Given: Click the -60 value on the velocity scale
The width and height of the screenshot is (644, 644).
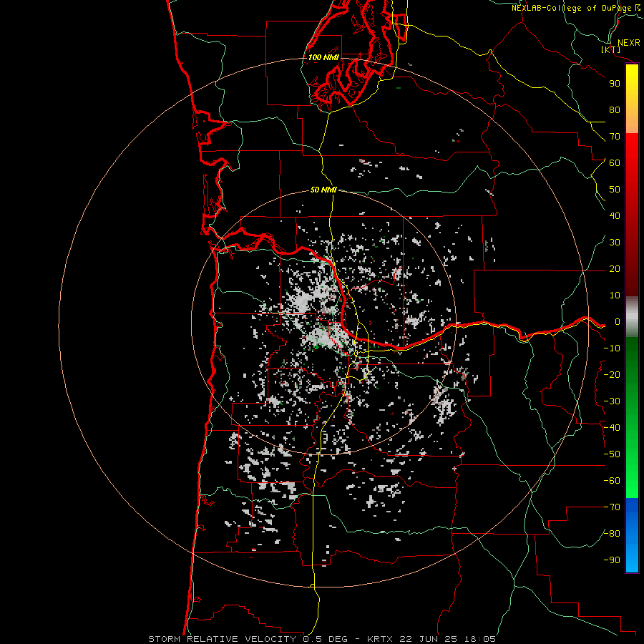Looking at the screenshot, I should 612,481.
